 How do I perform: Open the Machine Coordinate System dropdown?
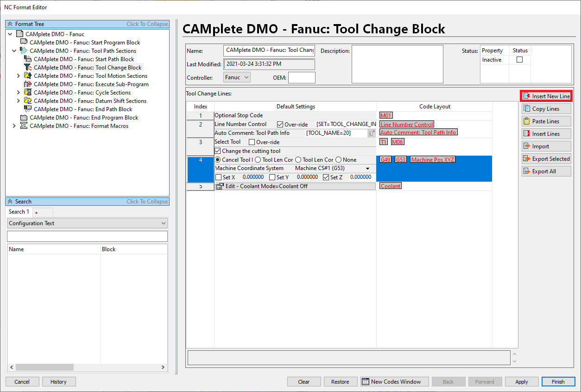pyautogui.click(x=367, y=168)
